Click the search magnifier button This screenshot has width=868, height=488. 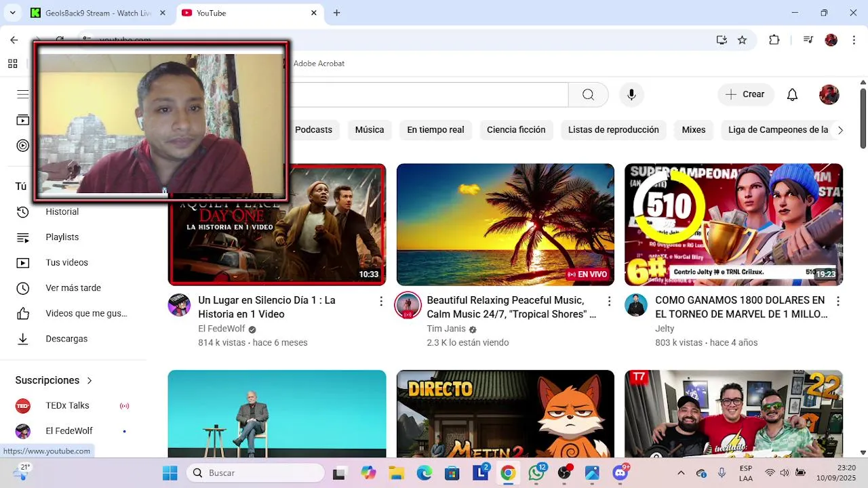(588, 95)
